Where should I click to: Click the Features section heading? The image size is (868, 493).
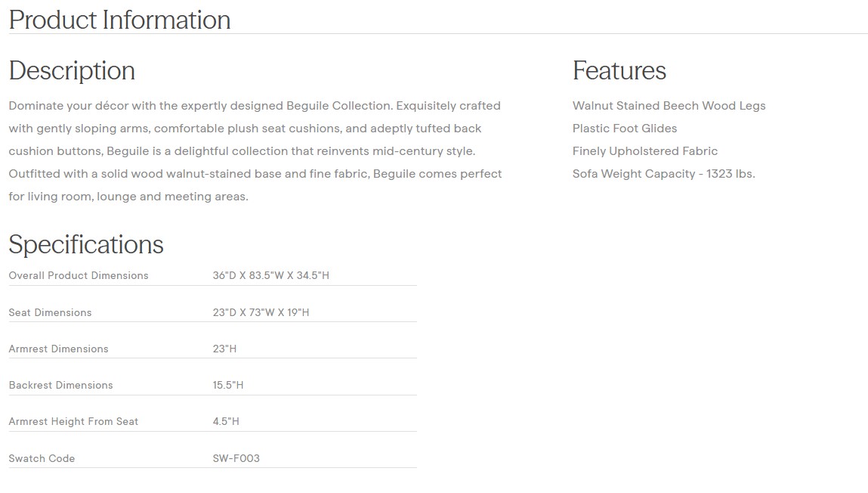pyautogui.click(x=619, y=70)
